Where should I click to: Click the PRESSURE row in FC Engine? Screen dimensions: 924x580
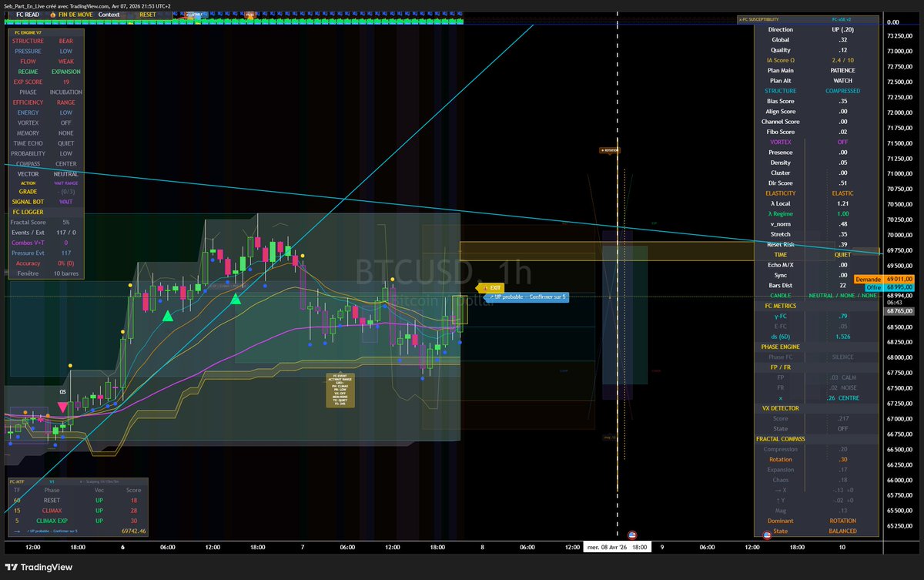pos(45,52)
